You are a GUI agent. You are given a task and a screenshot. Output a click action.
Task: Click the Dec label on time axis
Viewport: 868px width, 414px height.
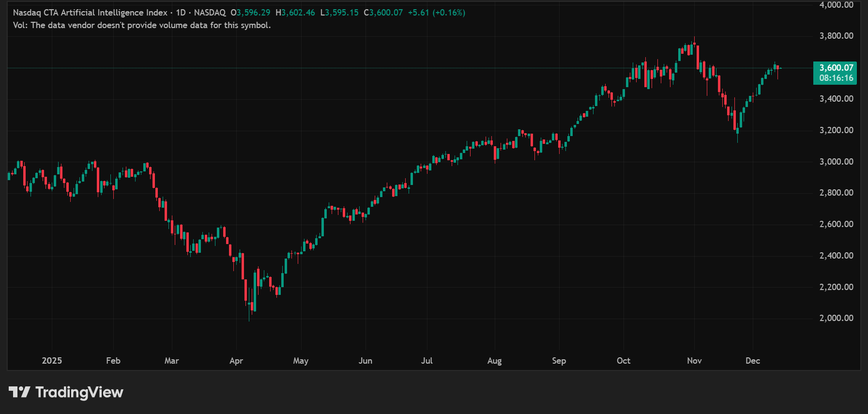(753, 361)
